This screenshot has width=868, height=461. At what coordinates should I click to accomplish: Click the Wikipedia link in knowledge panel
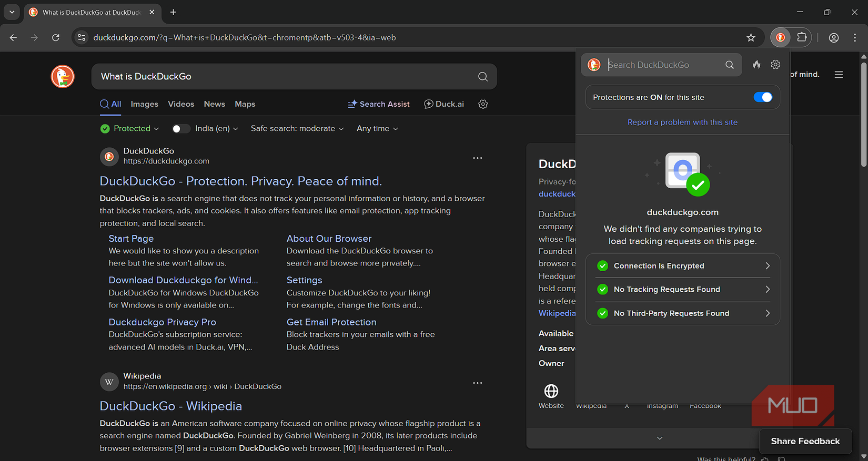557,313
